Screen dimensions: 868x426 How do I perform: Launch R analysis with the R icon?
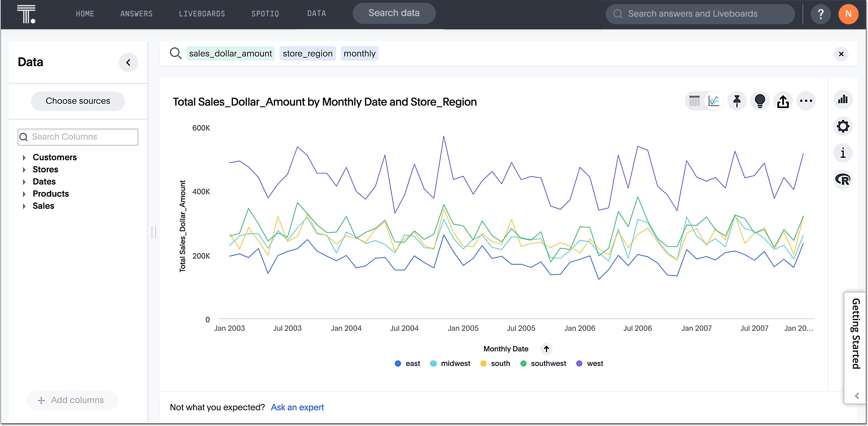(843, 179)
